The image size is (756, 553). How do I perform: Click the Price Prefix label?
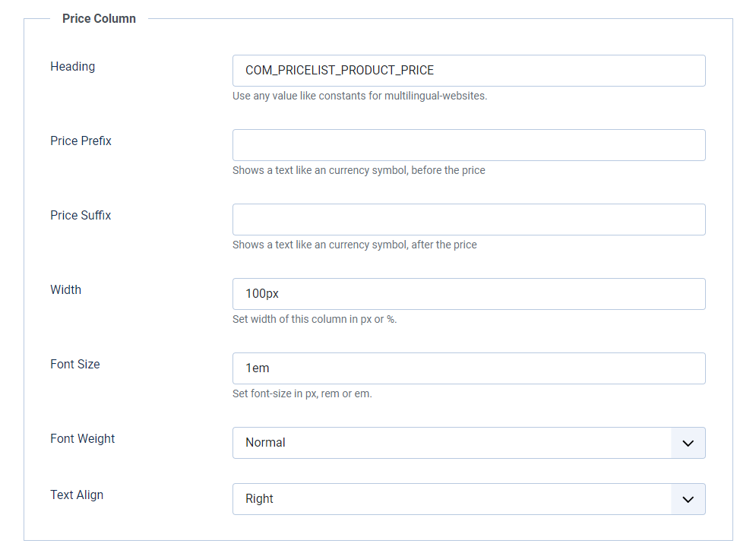click(x=81, y=141)
